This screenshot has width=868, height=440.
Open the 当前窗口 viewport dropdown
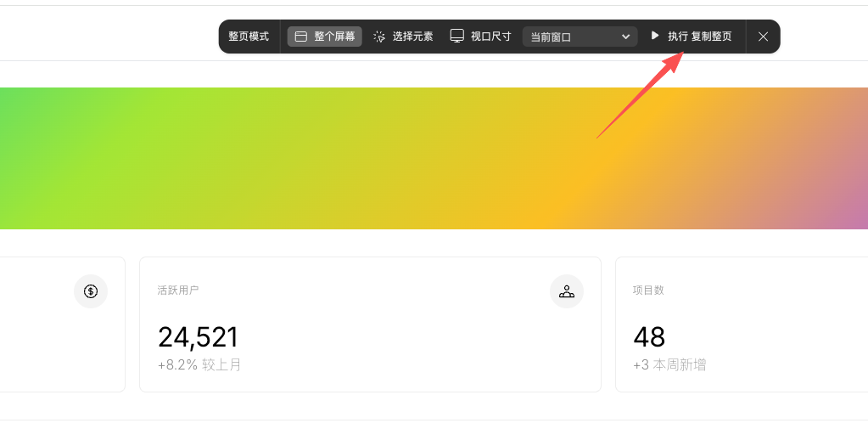click(580, 37)
